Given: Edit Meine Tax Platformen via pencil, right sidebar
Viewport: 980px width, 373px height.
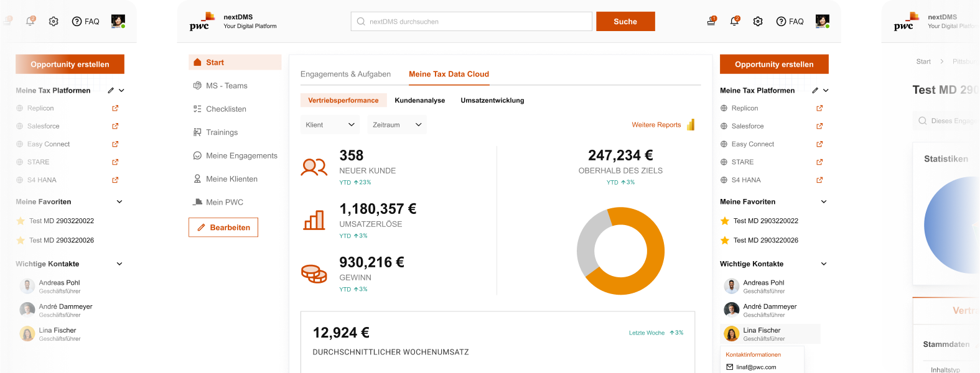Looking at the screenshot, I should (x=815, y=90).
